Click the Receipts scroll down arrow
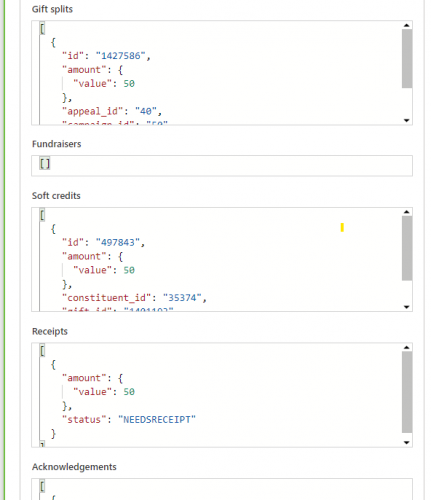The height and width of the screenshot is (500, 431). (x=406, y=443)
